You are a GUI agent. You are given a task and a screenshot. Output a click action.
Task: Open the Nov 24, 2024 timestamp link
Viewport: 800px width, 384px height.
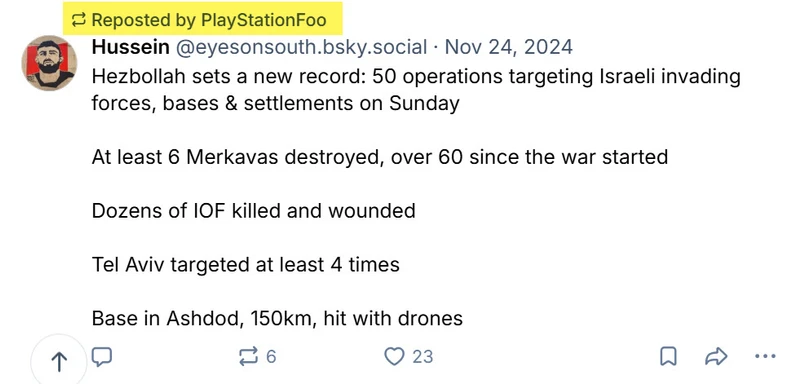click(x=509, y=47)
